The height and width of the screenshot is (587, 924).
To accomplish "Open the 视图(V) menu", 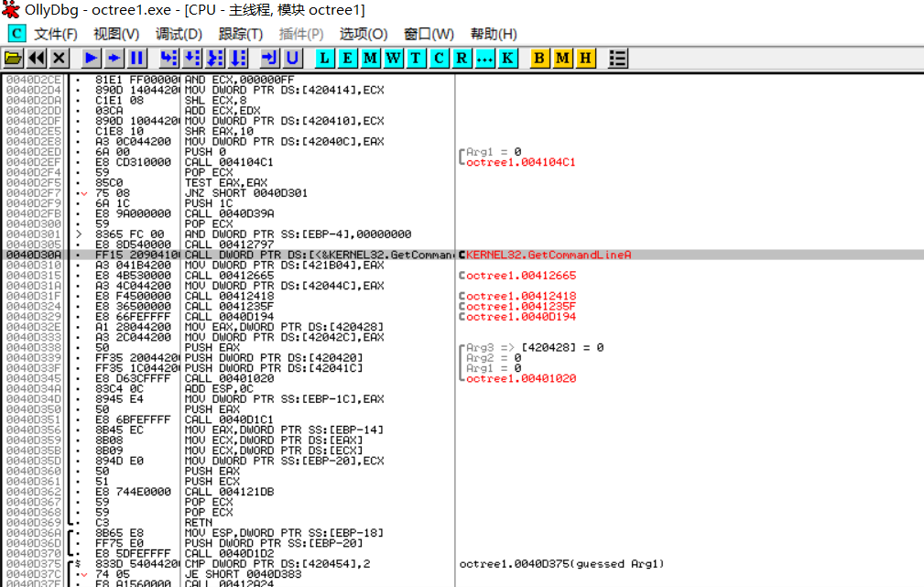I will click(116, 34).
